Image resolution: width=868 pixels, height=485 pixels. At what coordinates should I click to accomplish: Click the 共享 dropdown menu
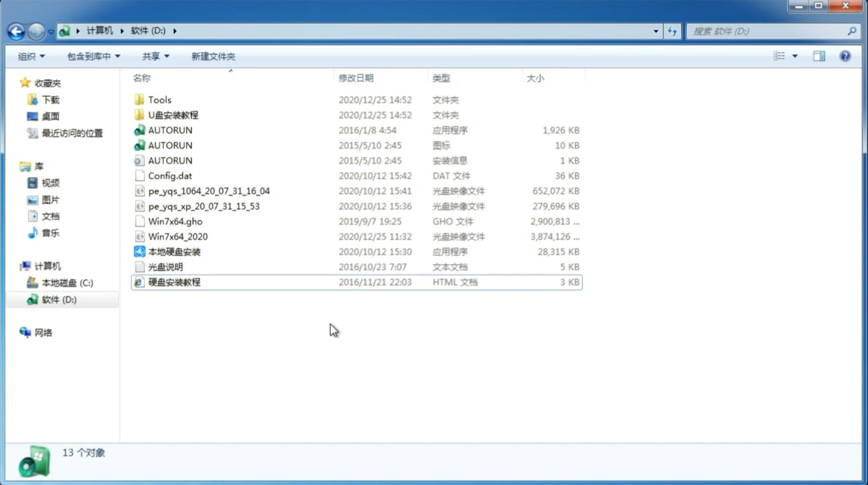tap(155, 56)
